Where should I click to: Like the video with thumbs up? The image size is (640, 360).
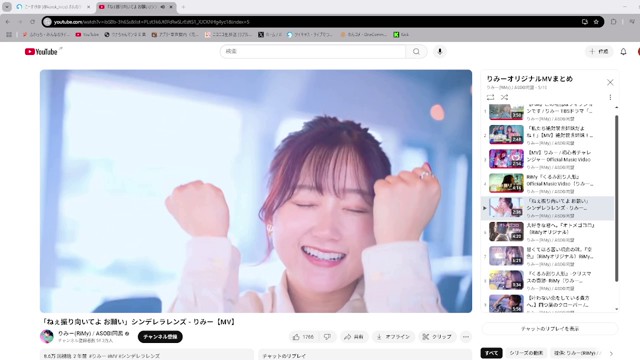click(x=302, y=337)
